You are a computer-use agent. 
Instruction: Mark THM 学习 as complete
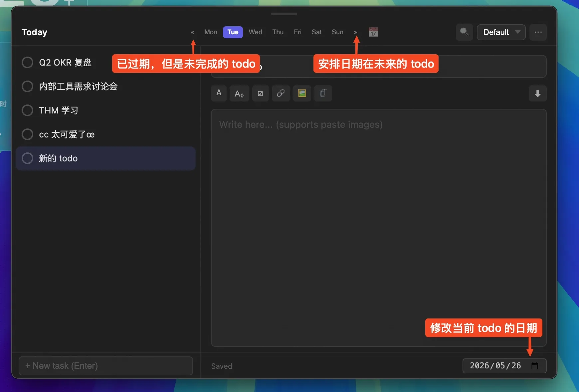coord(27,110)
